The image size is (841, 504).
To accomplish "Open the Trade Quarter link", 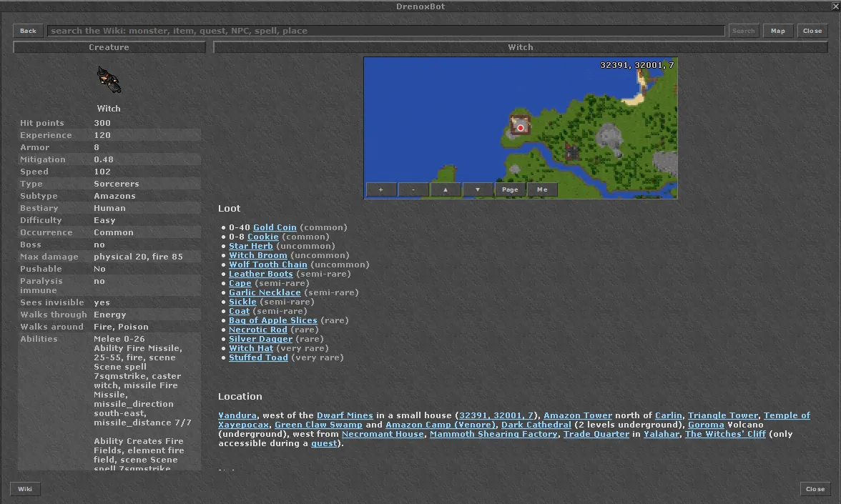I will 596,435.
